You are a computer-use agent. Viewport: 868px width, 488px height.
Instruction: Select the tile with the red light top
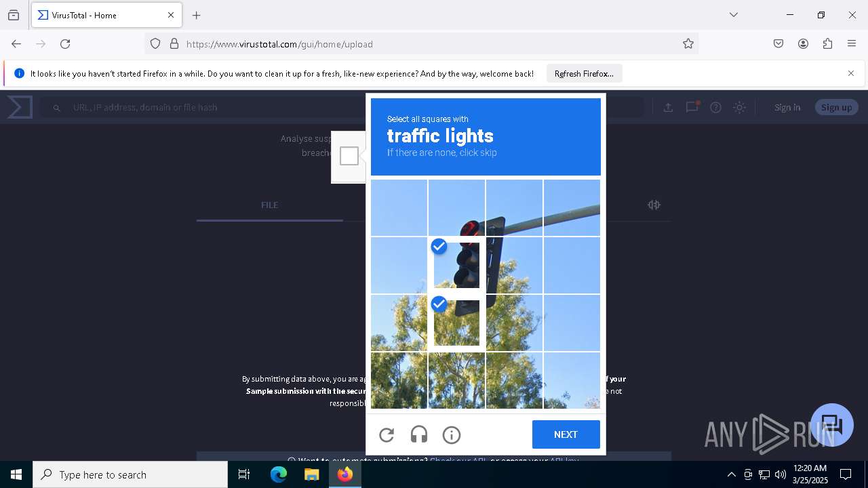click(457, 207)
